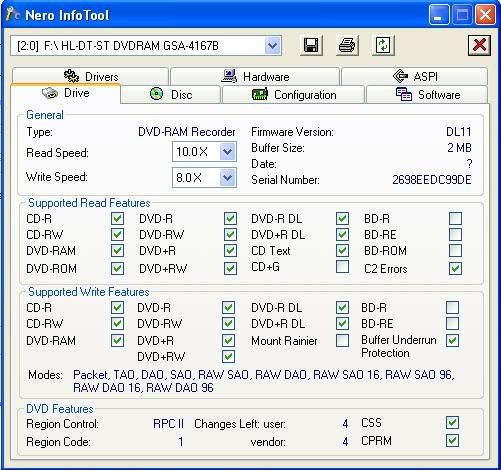
Task: Toggle the DVD+RW read feature checkbox
Action: click(230, 268)
